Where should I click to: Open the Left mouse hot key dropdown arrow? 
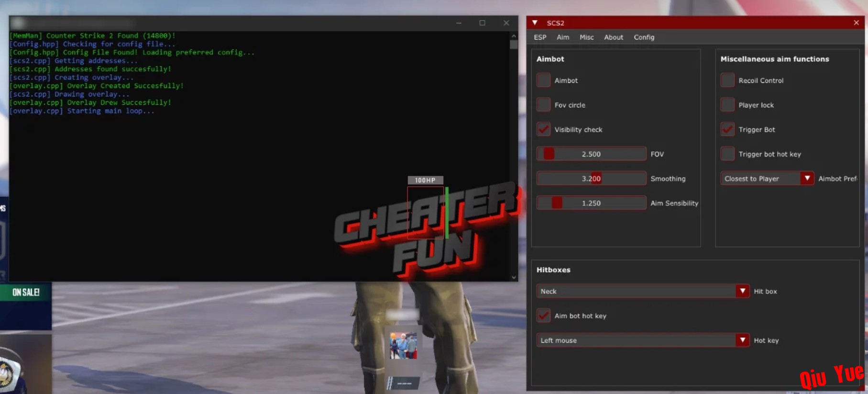tap(742, 340)
